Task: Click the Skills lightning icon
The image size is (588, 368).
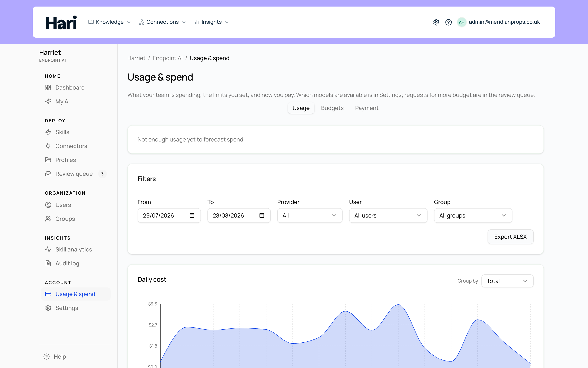Action: (48, 132)
